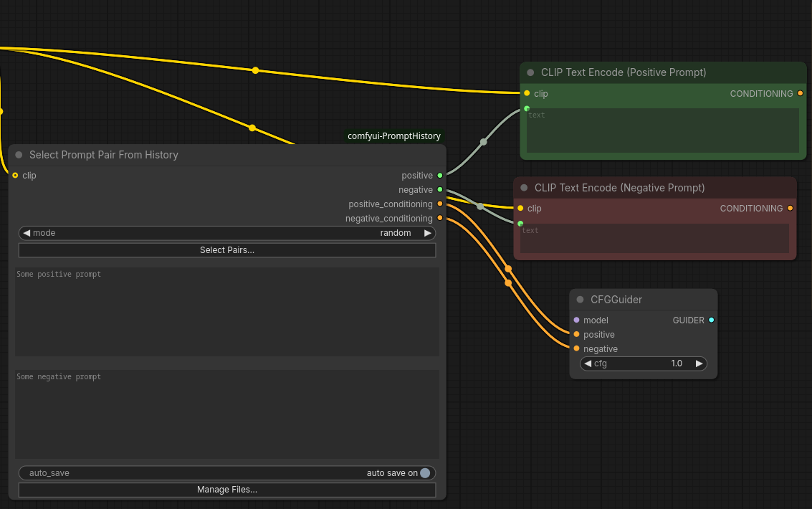The image size is (812, 509).
Task: Collapse the Select Prompt Pair From History node
Action: pyautogui.click(x=19, y=155)
